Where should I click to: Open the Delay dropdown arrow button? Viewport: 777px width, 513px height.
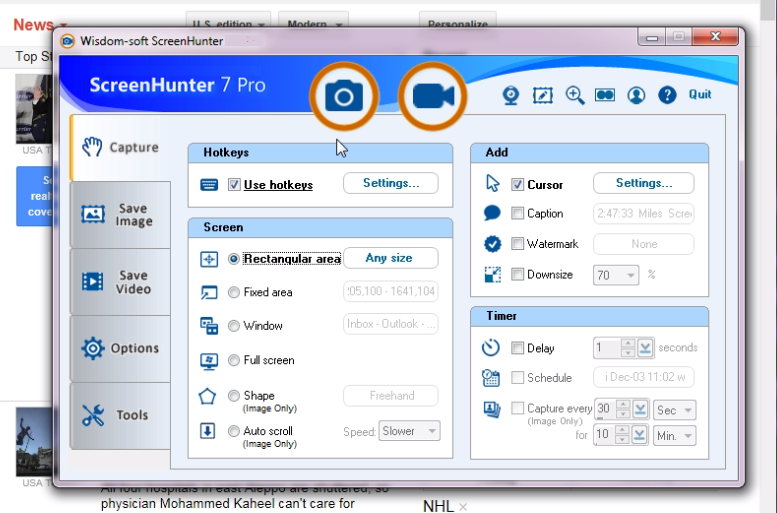[x=645, y=348]
